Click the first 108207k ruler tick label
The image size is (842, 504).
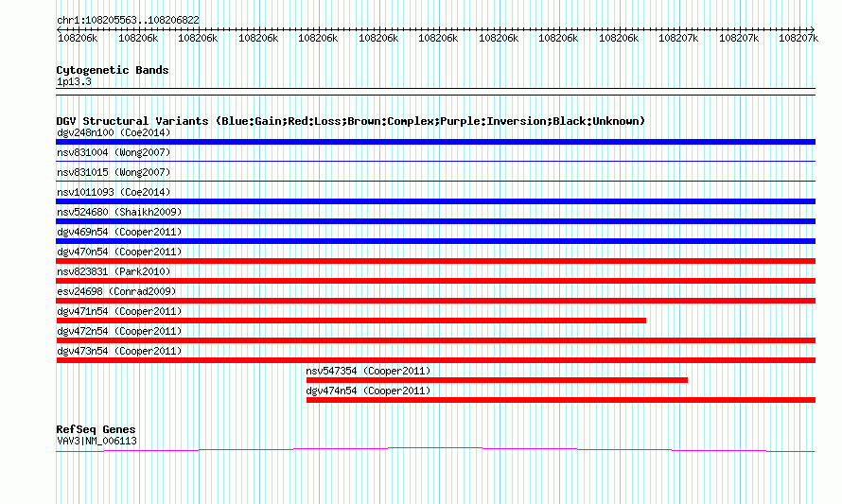coord(678,38)
